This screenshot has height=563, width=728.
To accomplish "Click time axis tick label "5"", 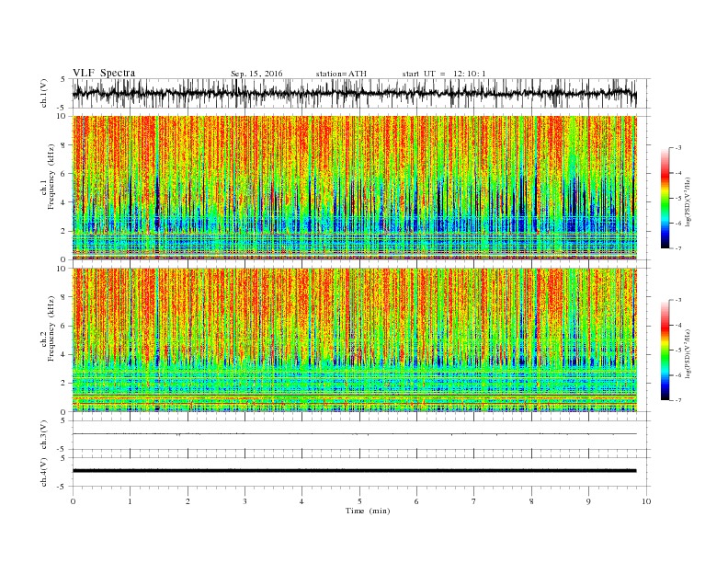I will (359, 501).
